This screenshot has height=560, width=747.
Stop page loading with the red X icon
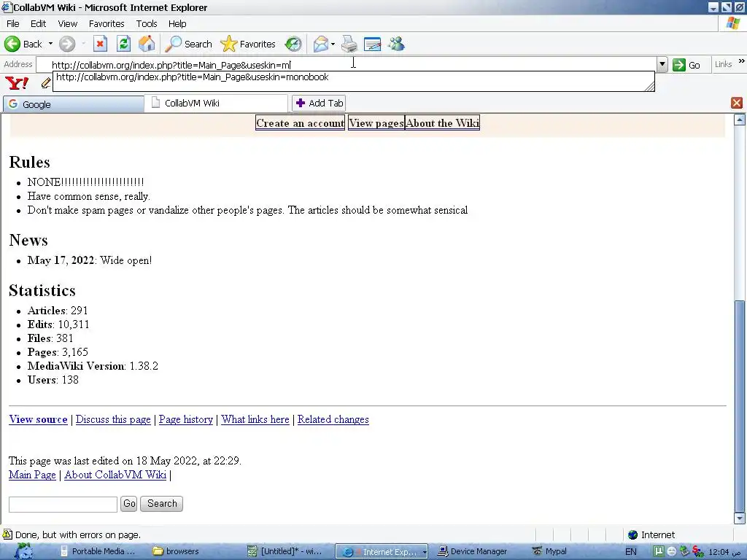100,44
